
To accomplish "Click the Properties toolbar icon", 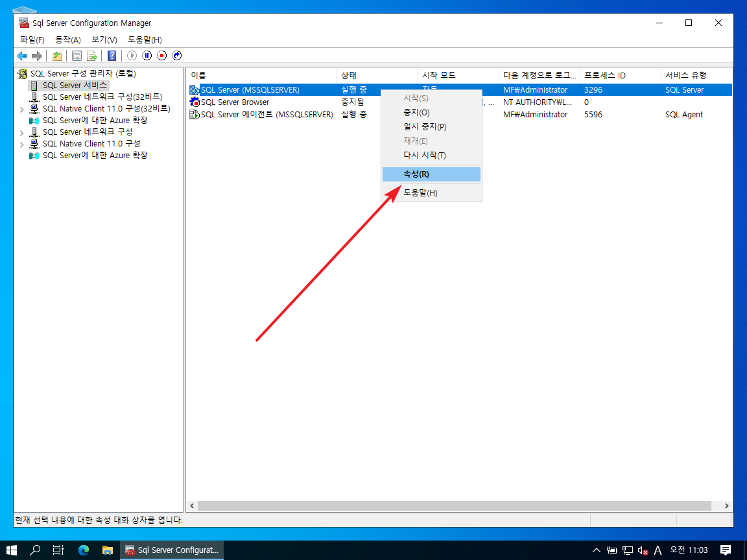I will pyautogui.click(x=77, y=56).
